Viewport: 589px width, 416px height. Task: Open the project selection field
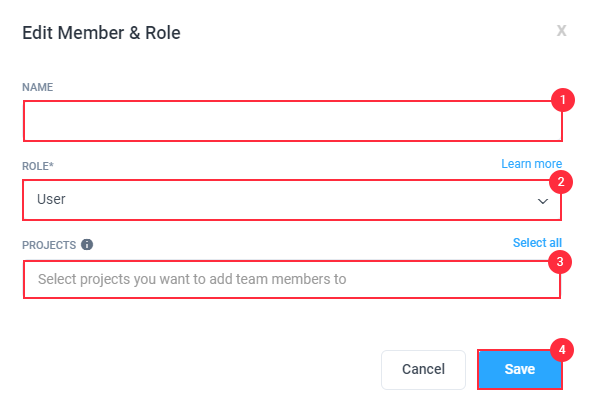[292, 280]
